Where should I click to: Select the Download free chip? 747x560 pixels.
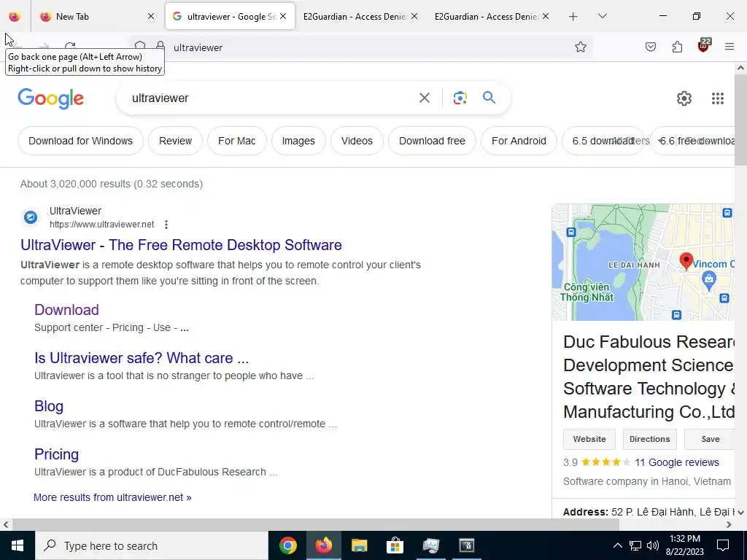click(432, 141)
